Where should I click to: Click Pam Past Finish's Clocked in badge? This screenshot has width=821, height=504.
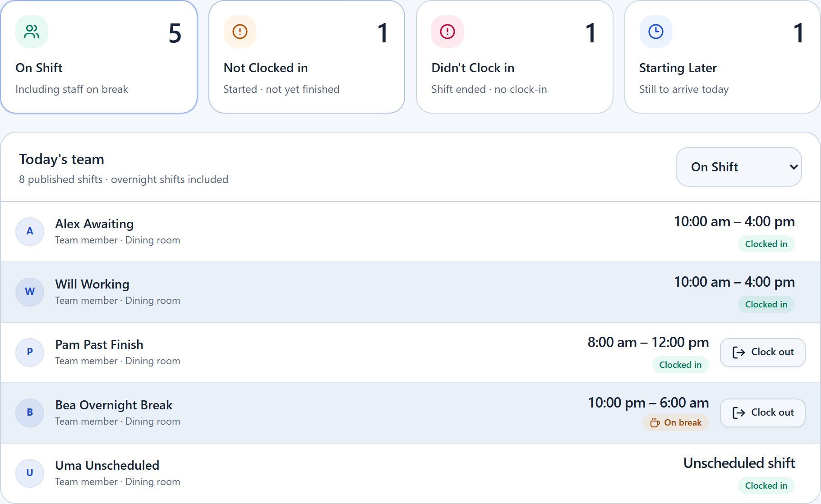[680, 365]
